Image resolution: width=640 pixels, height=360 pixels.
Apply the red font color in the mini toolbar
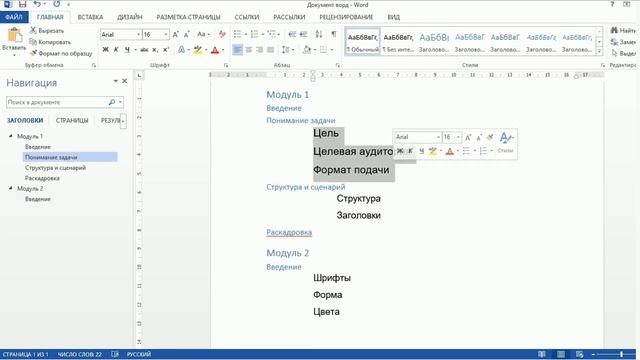449,151
